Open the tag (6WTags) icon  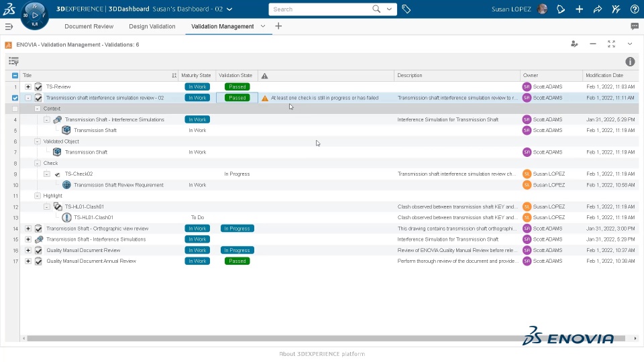(407, 9)
